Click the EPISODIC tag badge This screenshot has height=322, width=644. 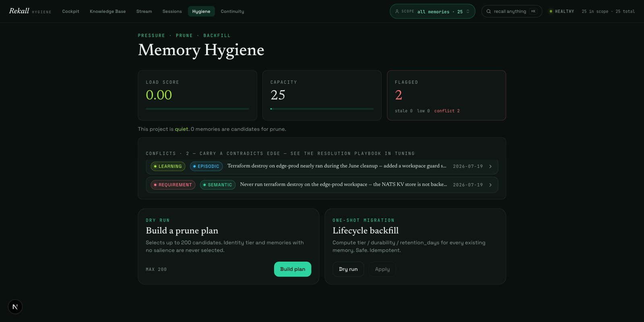(206, 166)
